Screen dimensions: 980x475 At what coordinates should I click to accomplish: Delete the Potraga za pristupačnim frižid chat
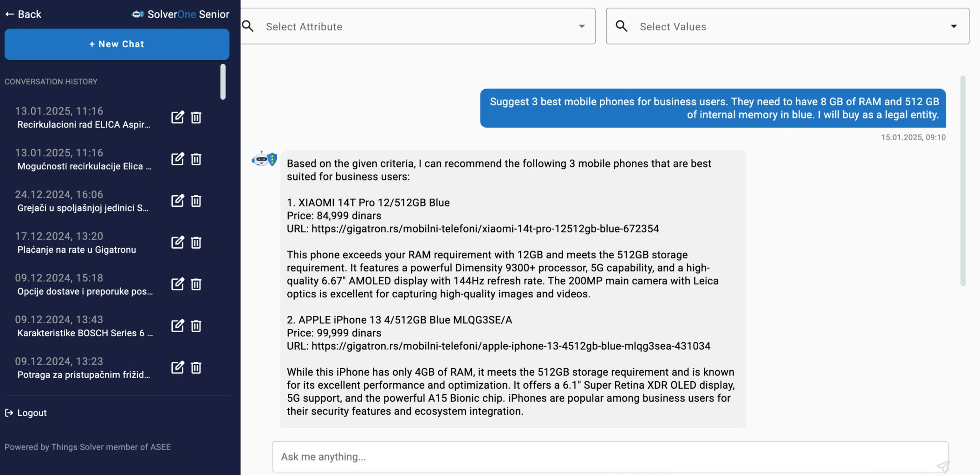click(x=196, y=368)
